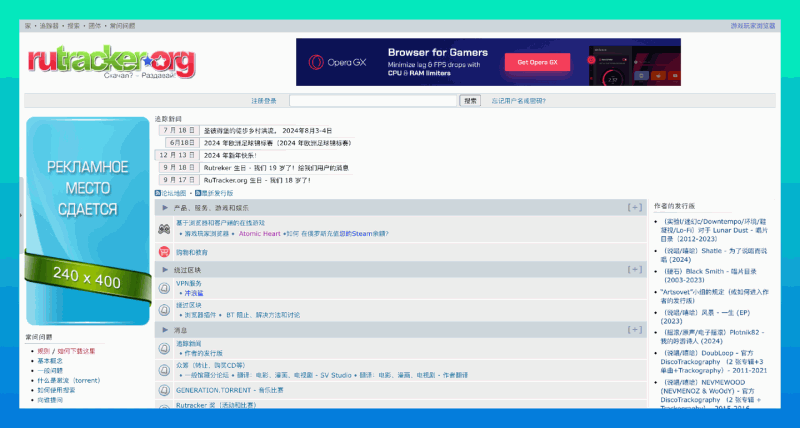Screen dimensions: 800x428
Task: Open the 追踪器 (Tracker) top menu item
Action: [49, 26]
